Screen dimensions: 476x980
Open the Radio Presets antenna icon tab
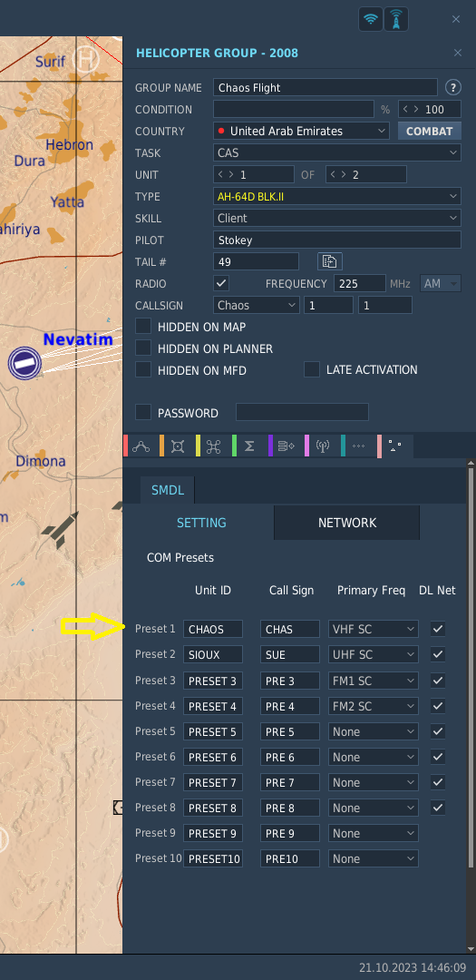pyautogui.click(x=323, y=446)
